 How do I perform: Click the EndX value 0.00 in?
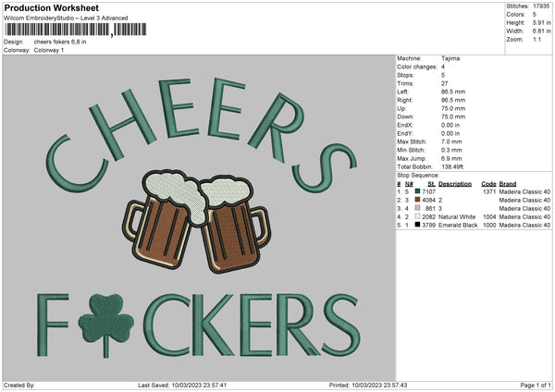tap(450, 125)
